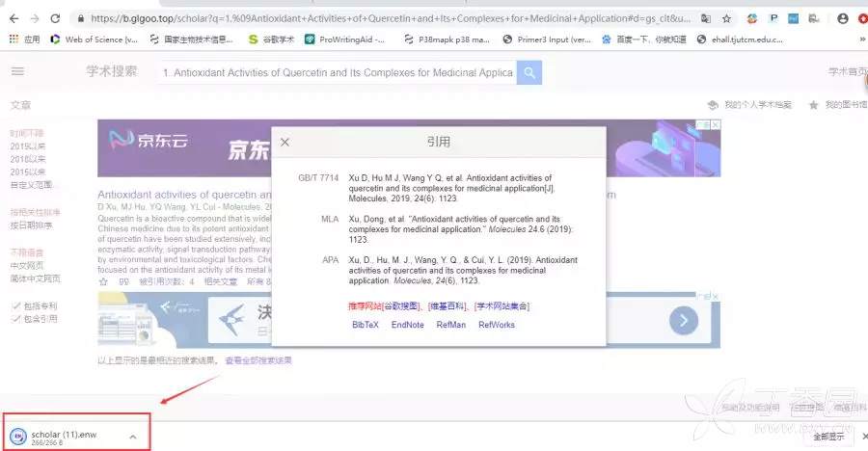Open the Web of Science bookmark
Viewport: 868px width, 451px height.
[x=95, y=40]
